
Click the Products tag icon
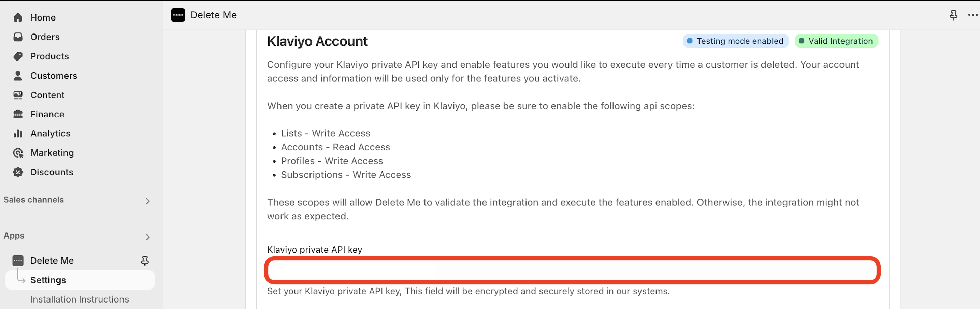click(18, 56)
